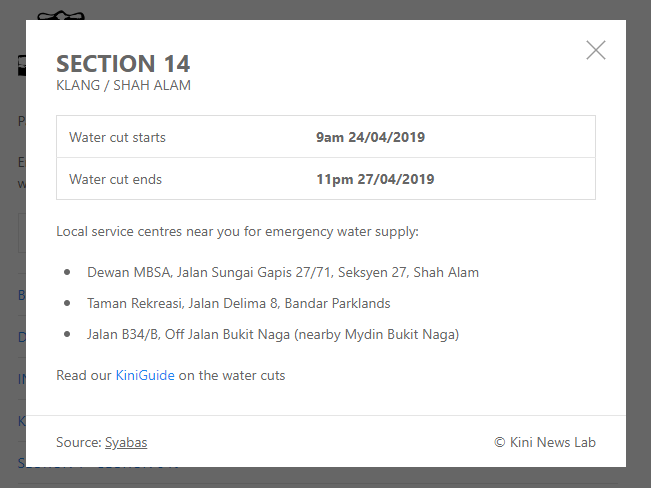Viewport: 651px width, 488px height.
Task: Select the Taman Rekreasi service centre entry
Action: 238,303
